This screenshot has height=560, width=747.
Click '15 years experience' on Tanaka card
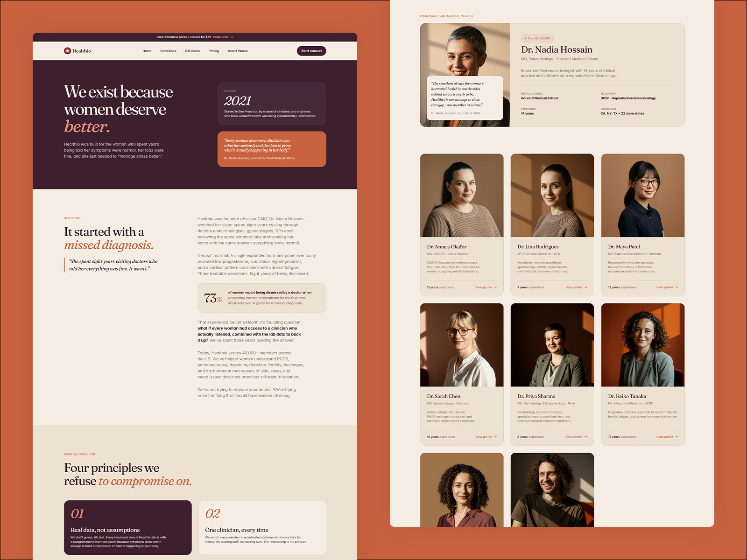click(622, 437)
